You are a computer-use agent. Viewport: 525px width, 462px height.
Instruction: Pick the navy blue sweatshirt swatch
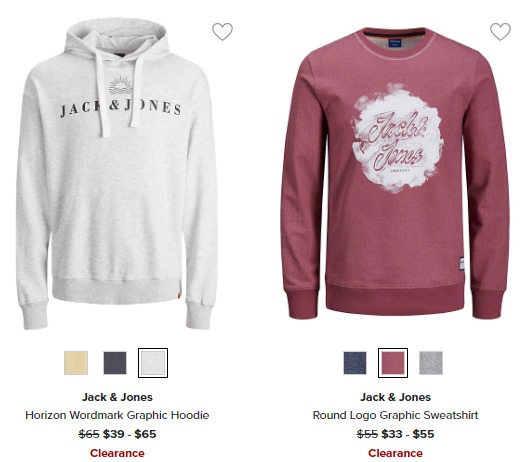click(x=355, y=363)
